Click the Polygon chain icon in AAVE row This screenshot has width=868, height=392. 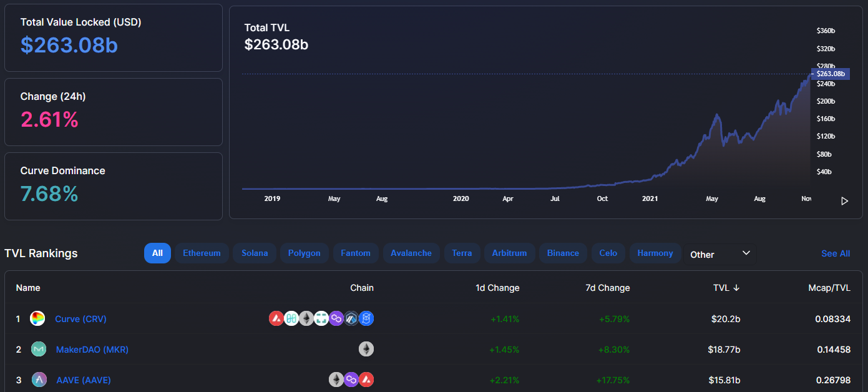[351, 380]
